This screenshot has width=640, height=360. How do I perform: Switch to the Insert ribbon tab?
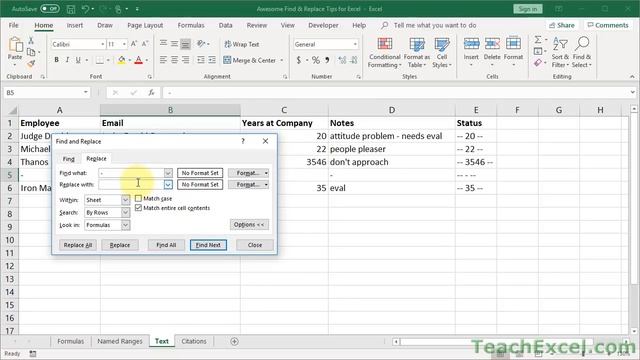point(75,25)
